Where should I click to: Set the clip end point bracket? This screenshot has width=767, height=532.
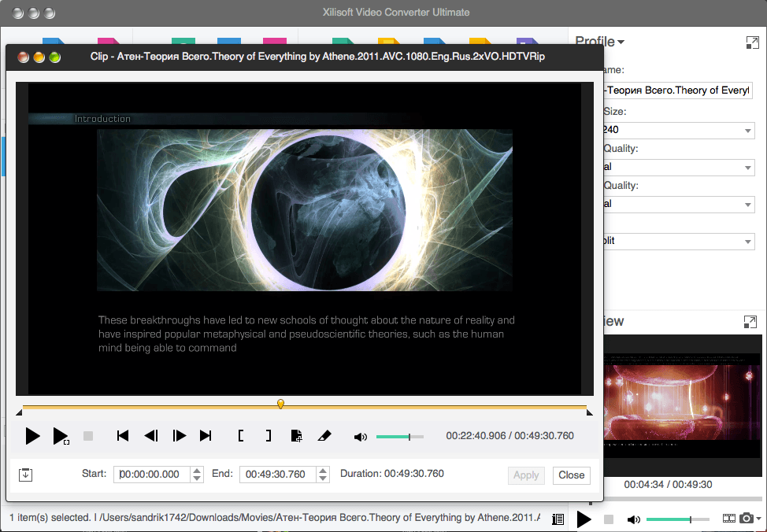(268, 436)
